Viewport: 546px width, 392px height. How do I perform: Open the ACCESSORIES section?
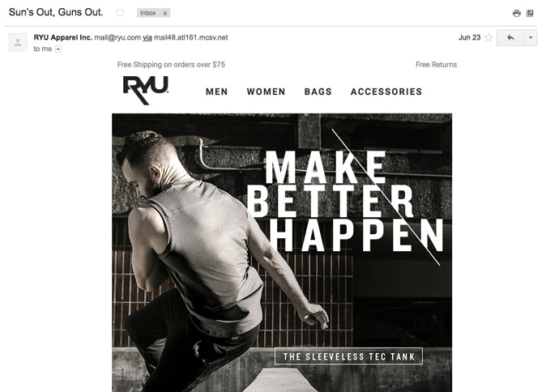pyautogui.click(x=386, y=92)
